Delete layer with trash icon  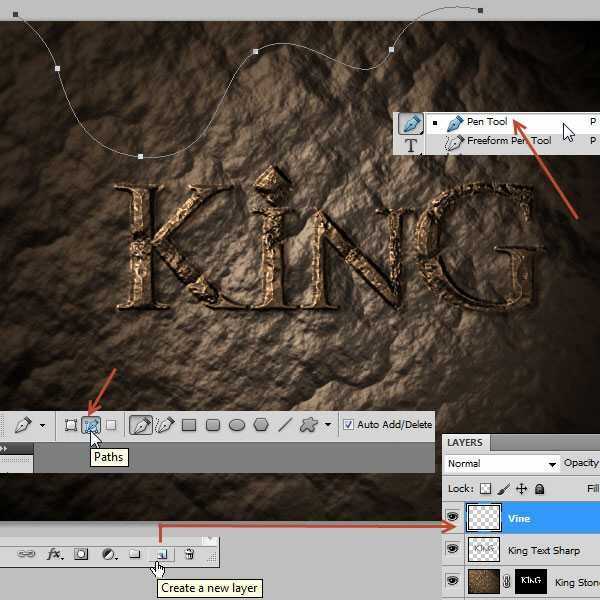click(189, 554)
